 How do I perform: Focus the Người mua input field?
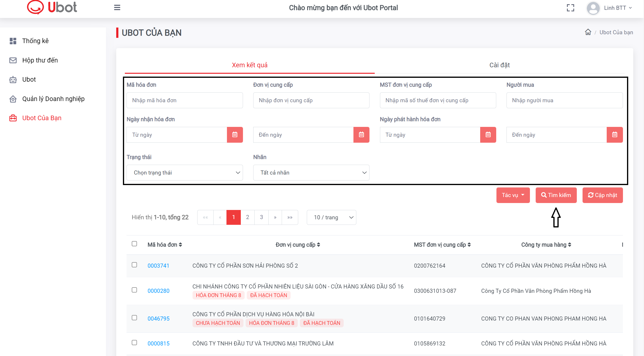tap(565, 100)
